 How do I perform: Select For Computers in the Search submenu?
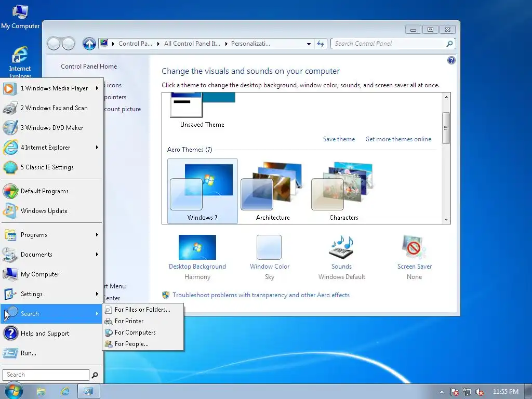tap(143, 332)
